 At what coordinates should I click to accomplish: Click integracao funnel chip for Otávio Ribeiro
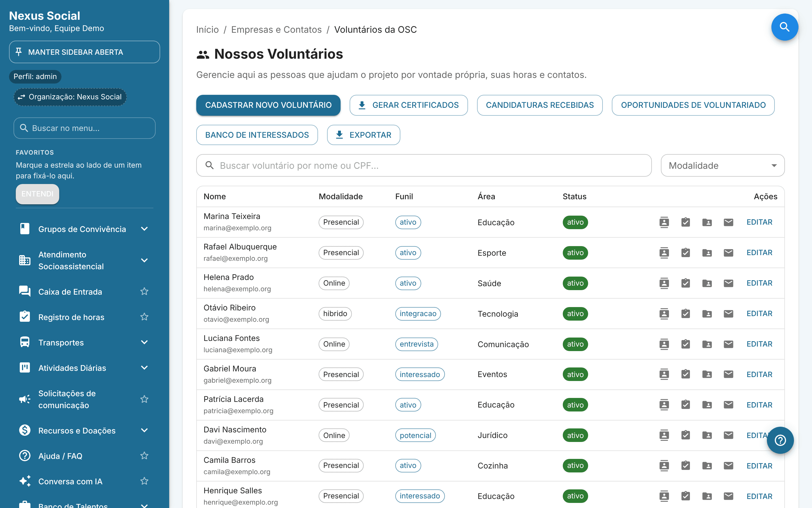click(x=418, y=314)
